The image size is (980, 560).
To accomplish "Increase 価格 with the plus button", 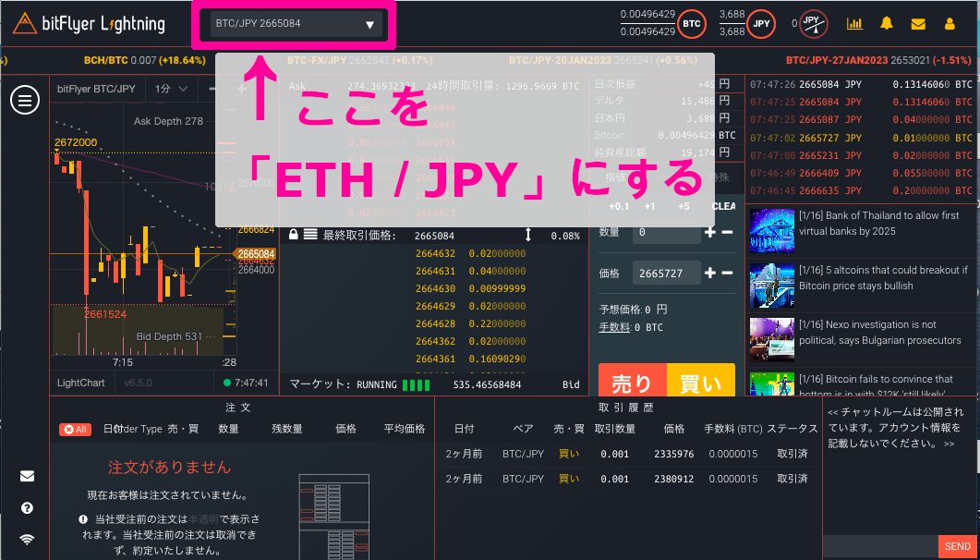I will click(x=710, y=274).
